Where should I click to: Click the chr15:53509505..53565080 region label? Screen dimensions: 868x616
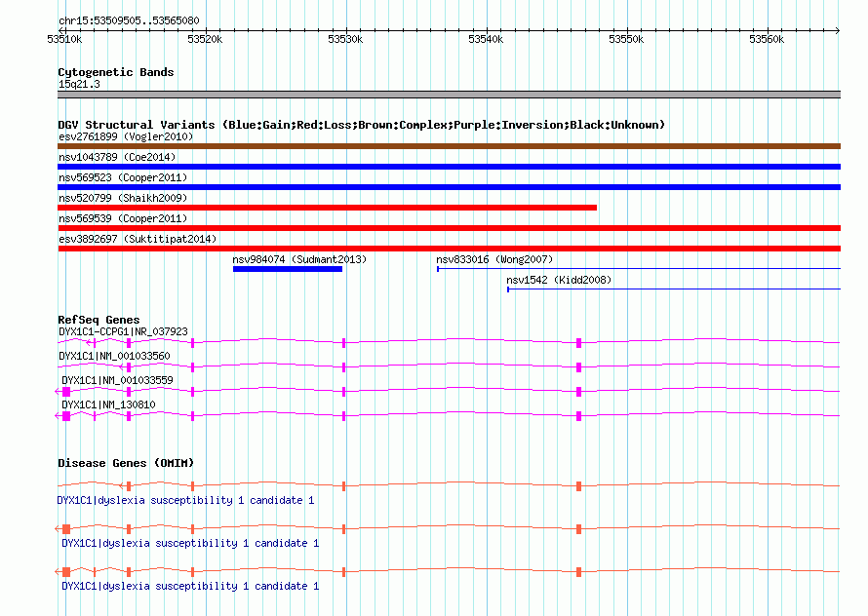pos(129,20)
